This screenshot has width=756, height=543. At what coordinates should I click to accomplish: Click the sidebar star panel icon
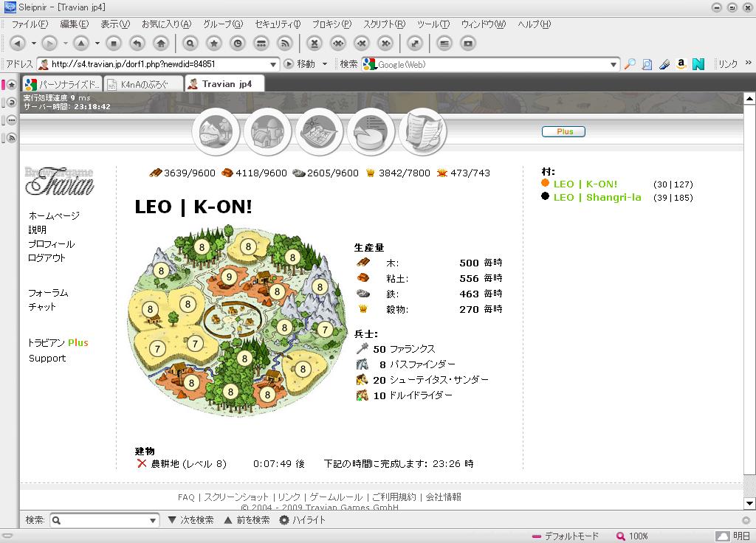coord(12,86)
